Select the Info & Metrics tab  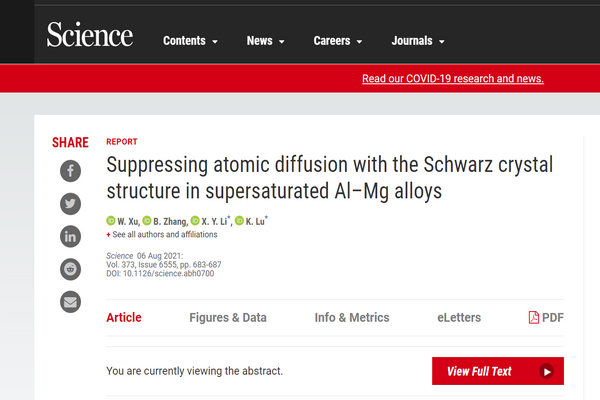(x=352, y=317)
